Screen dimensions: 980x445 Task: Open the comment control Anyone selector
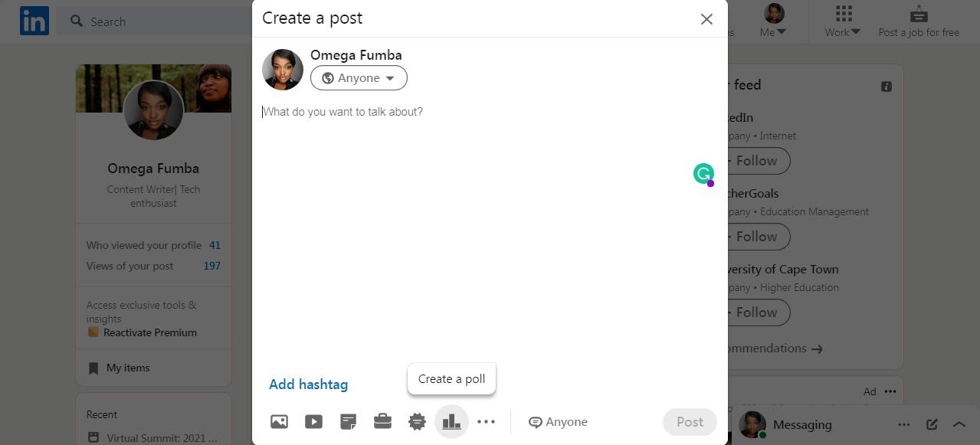click(558, 421)
